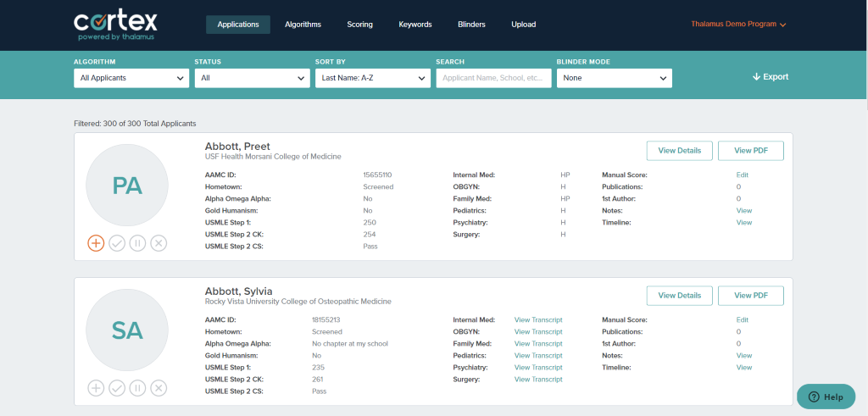Screen dimensions: 868x416
Task: Edit Manual Score for Abbott, Preet
Action: click(742, 175)
